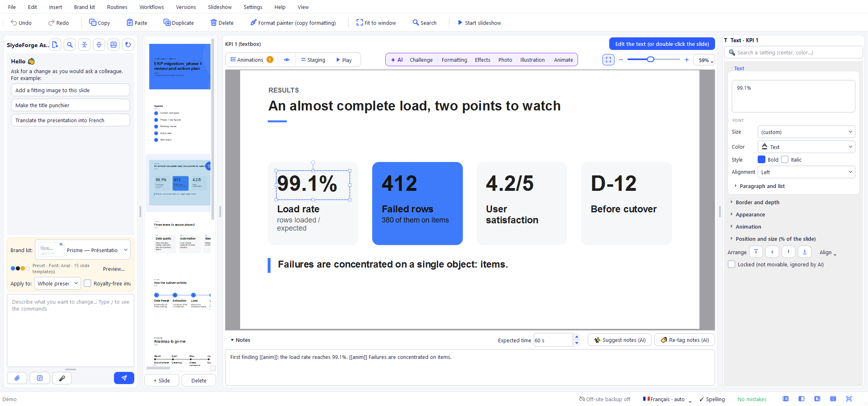Click the microphone voice input icon
The height and width of the screenshot is (406, 868).
[x=62, y=378]
